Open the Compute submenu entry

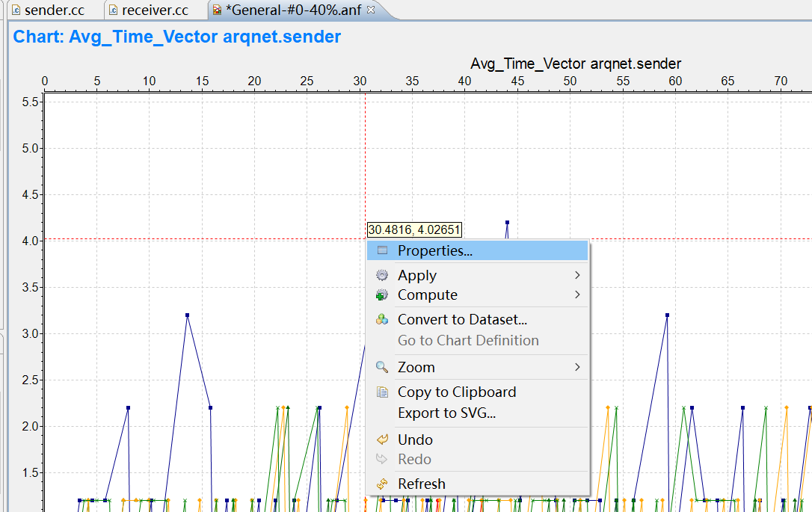477,295
